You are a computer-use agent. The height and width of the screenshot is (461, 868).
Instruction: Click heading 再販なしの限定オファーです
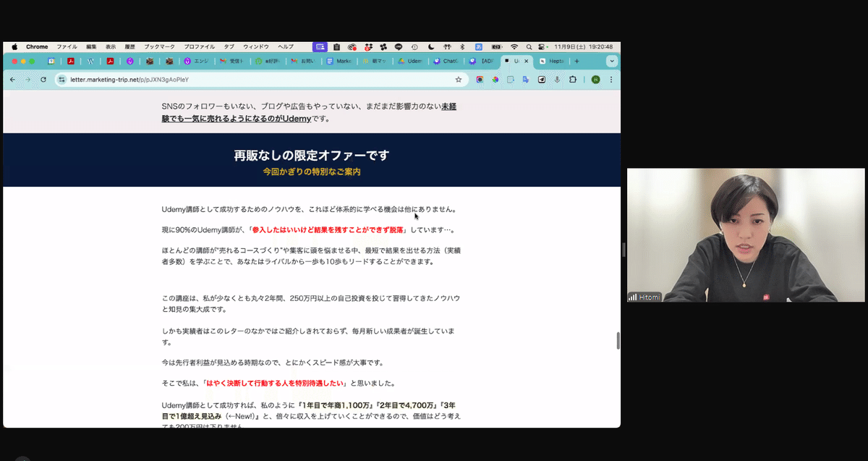tap(312, 156)
